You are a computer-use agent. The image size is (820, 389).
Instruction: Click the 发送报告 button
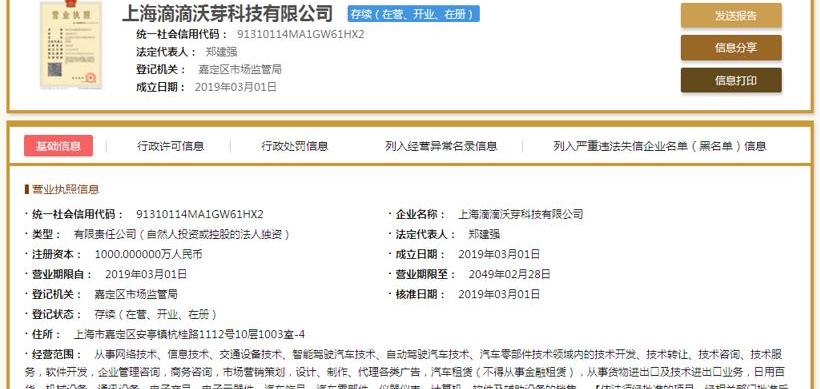[731, 15]
